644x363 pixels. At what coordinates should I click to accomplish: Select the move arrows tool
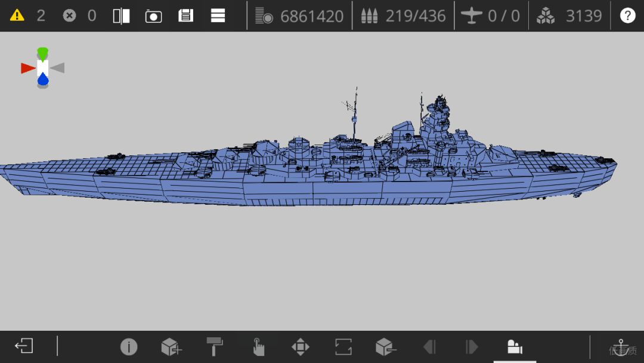pos(301,346)
